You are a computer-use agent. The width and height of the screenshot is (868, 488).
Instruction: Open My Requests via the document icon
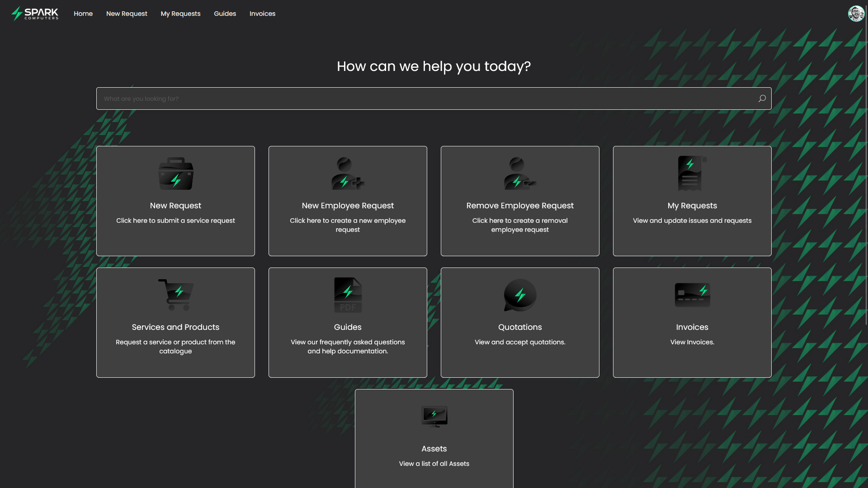click(x=692, y=174)
